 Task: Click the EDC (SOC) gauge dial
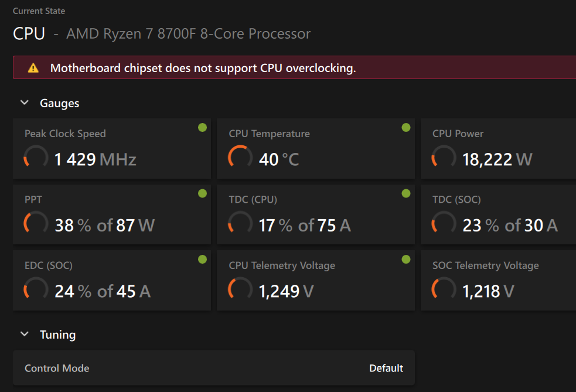(36, 290)
